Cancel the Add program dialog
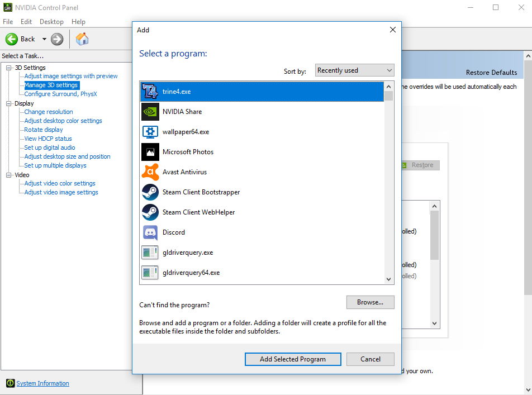Viewport: 532px width, 395px height. click(370, 359)
